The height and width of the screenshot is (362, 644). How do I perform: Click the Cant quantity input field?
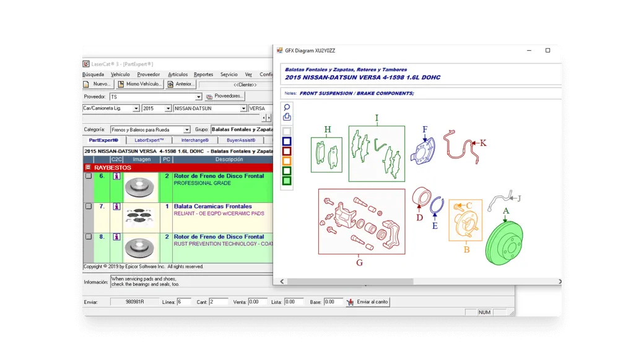click(x=219, y=302)
